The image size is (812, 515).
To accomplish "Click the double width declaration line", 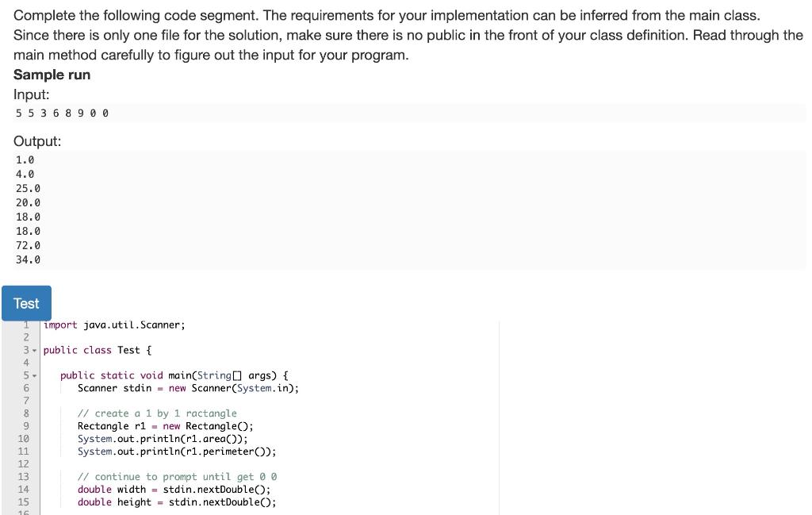I will point(173,490).
